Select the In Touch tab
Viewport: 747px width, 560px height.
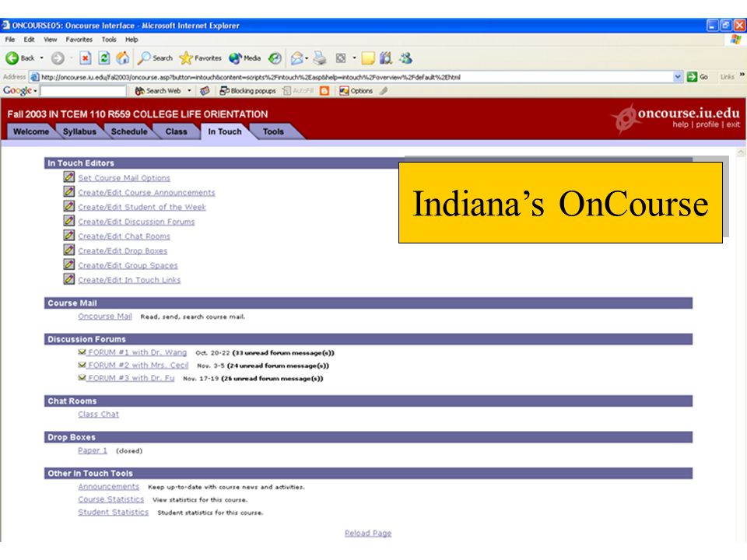click(225, 131)
